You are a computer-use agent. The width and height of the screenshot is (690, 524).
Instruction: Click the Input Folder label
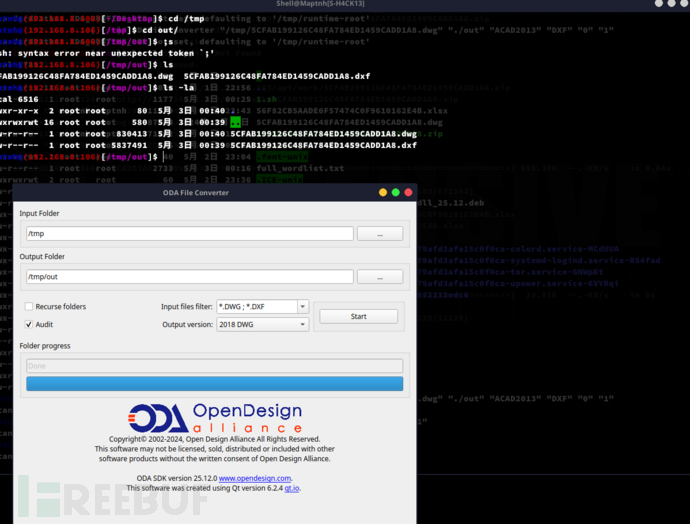[39, 213]
